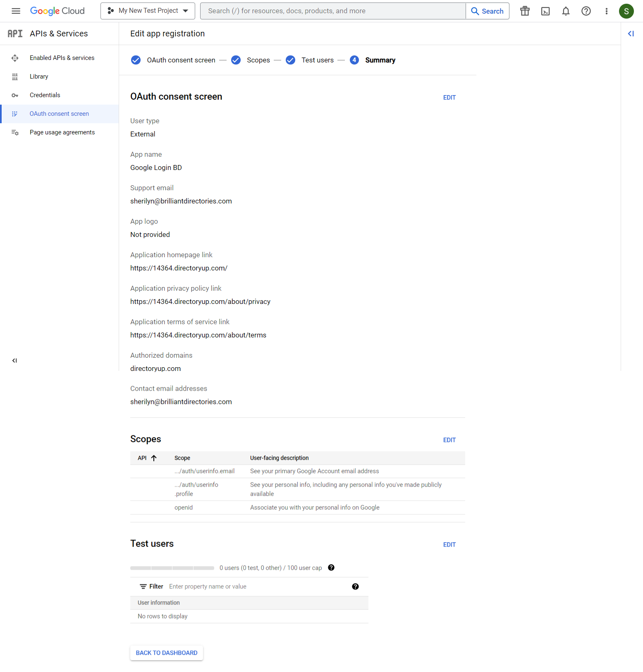Go to the Credentials page

(45, 95)
